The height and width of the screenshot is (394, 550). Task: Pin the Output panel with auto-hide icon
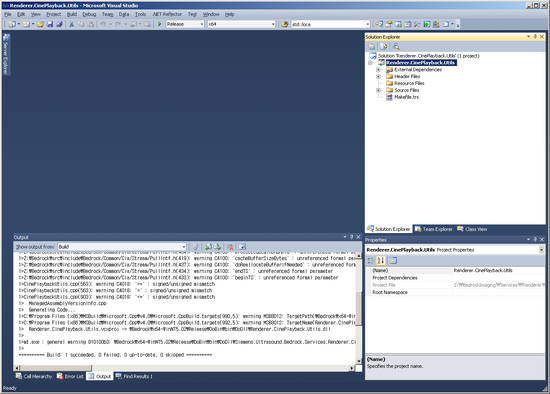[x=351, y=237]
